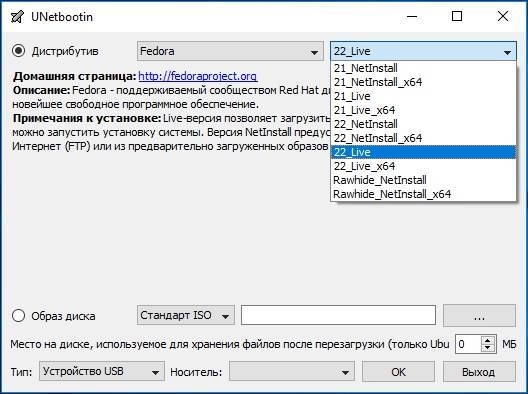Click the persistence size MB field
This screenshot has width=528, height=394.
[468, 344]
